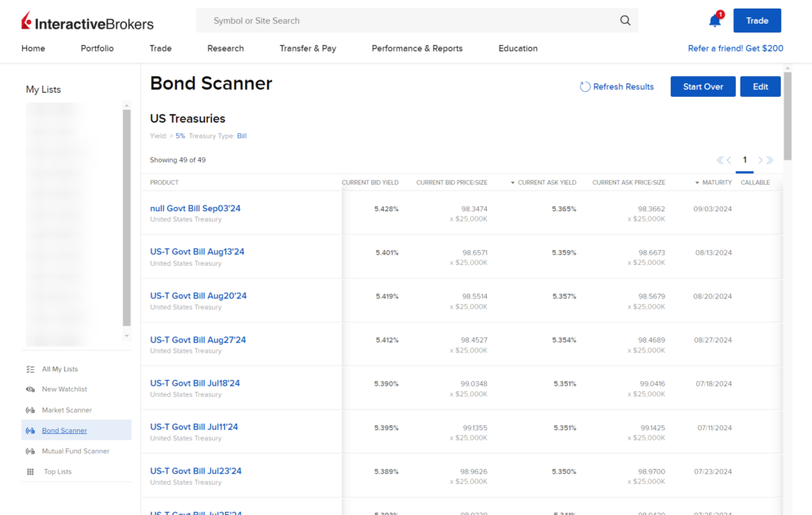Click the My Lists panel scrollbar down arrow
The height and width of the screenshot is (515, 812).
click(x=127, y=336)
